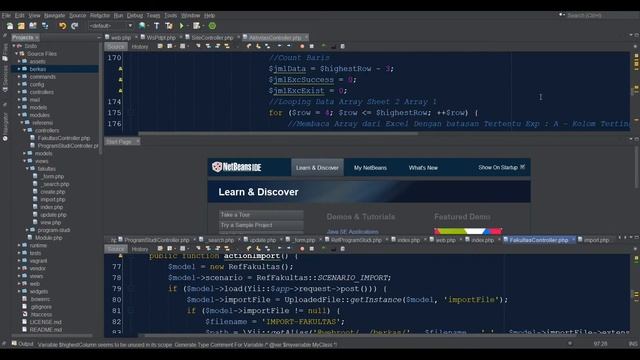Open the What's New tab
Screen dimensions: 640x360
coord(423,168)
